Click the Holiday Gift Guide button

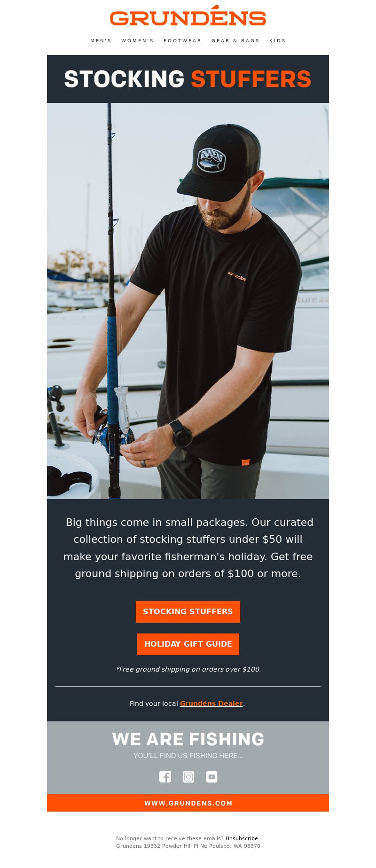[188, 644]
